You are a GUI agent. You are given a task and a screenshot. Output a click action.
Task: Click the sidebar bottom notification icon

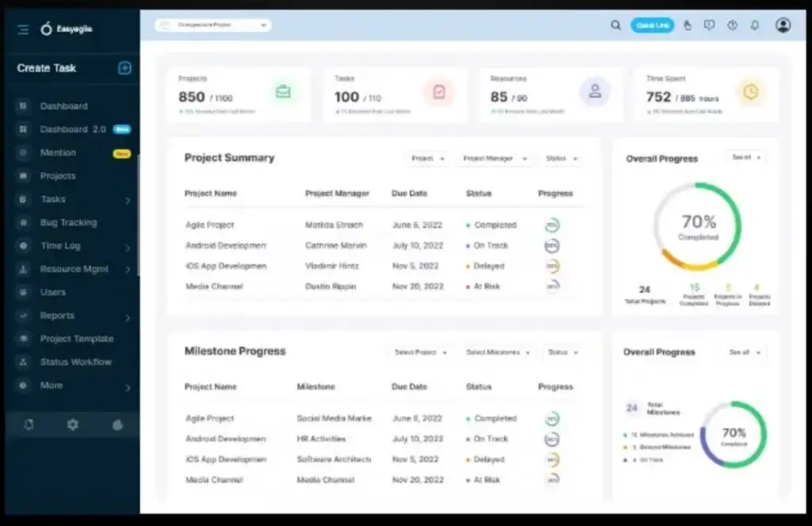click(29, 425)
